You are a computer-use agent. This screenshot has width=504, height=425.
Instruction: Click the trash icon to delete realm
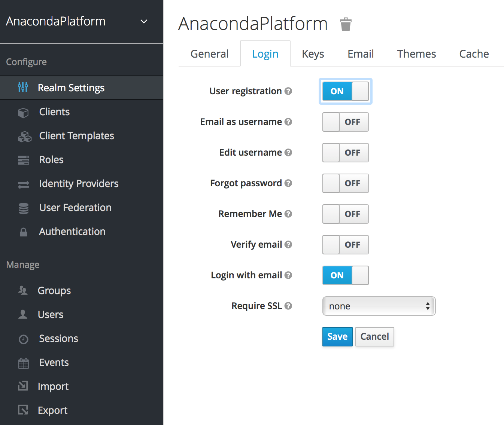346,24
